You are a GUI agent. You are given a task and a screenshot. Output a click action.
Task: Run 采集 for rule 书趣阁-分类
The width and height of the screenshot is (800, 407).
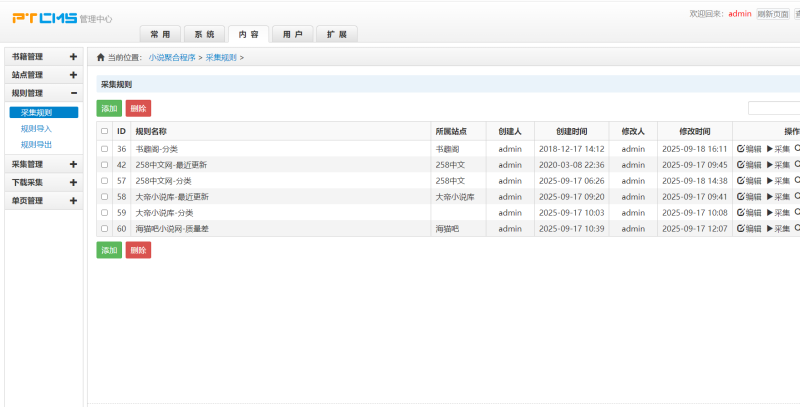[778, 149]
